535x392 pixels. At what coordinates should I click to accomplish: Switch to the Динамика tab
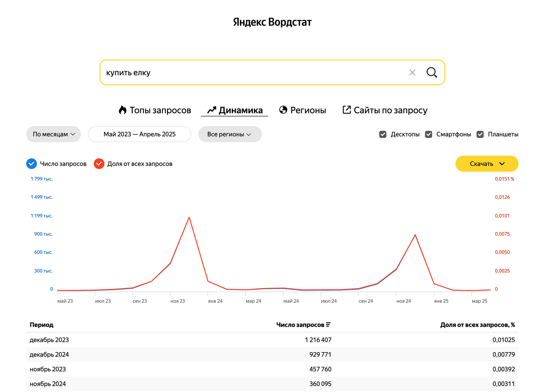[235, 110]
